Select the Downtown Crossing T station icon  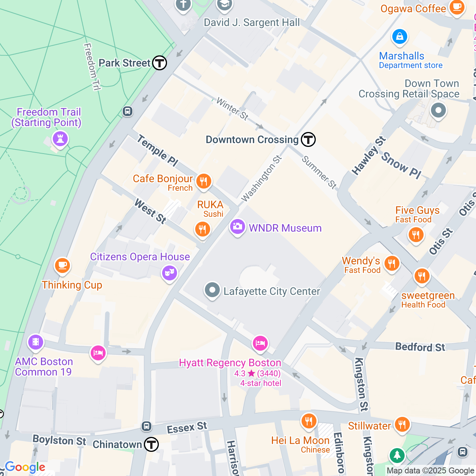coord(308,139)
